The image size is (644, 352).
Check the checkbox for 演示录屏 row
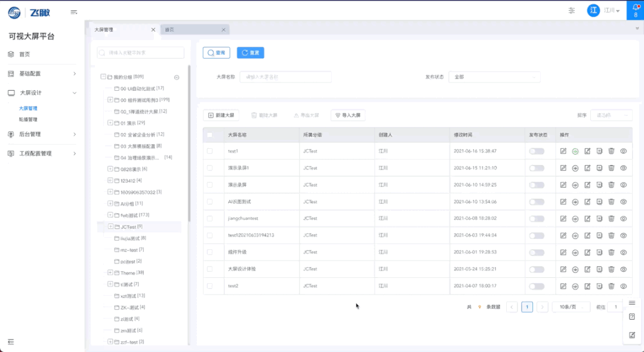pyautogui.click(x=209, y=185)
